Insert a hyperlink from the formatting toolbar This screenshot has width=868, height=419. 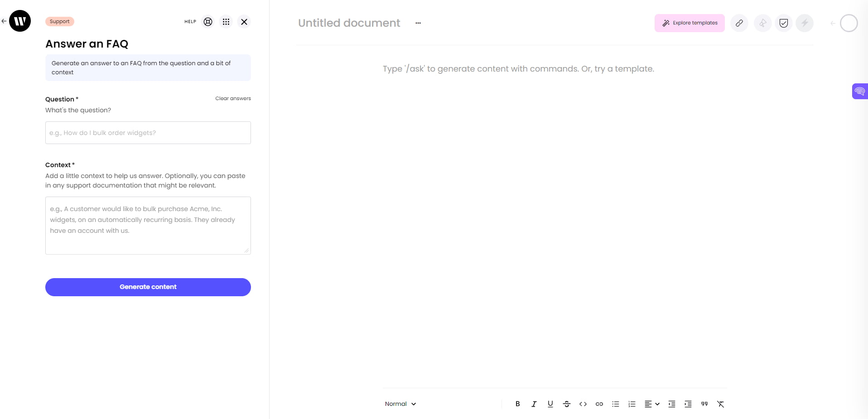click(599, 404)
